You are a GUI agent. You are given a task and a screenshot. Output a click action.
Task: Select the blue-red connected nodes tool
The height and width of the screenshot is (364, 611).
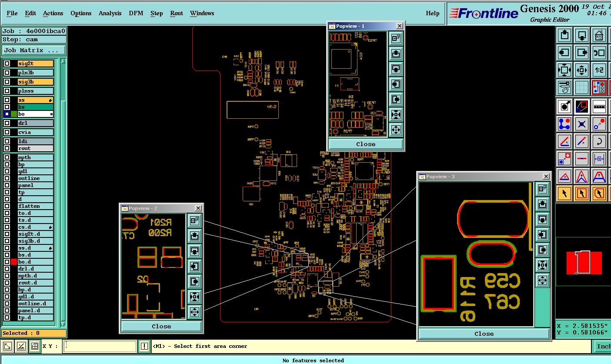point(564,124)
